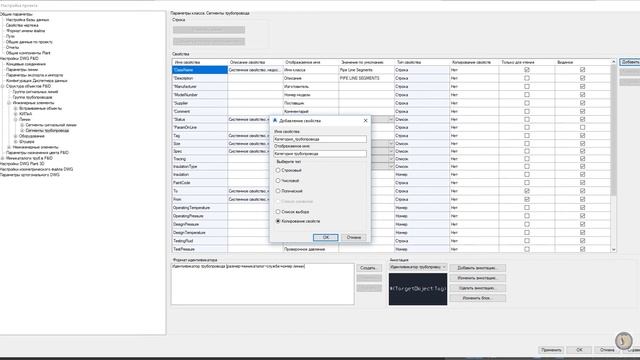Toggle the read-only checkbox in From row
640x360 pixels.
527,199
